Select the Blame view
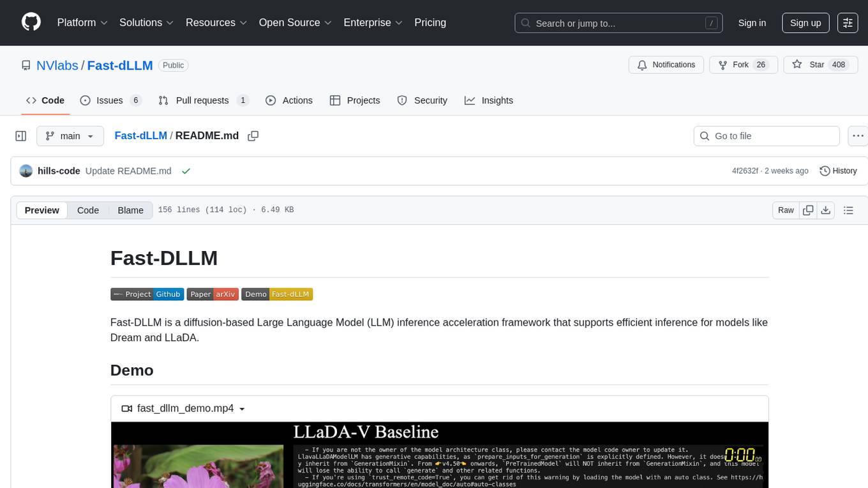Screen dimensions: 868x488 coord(130,210)
